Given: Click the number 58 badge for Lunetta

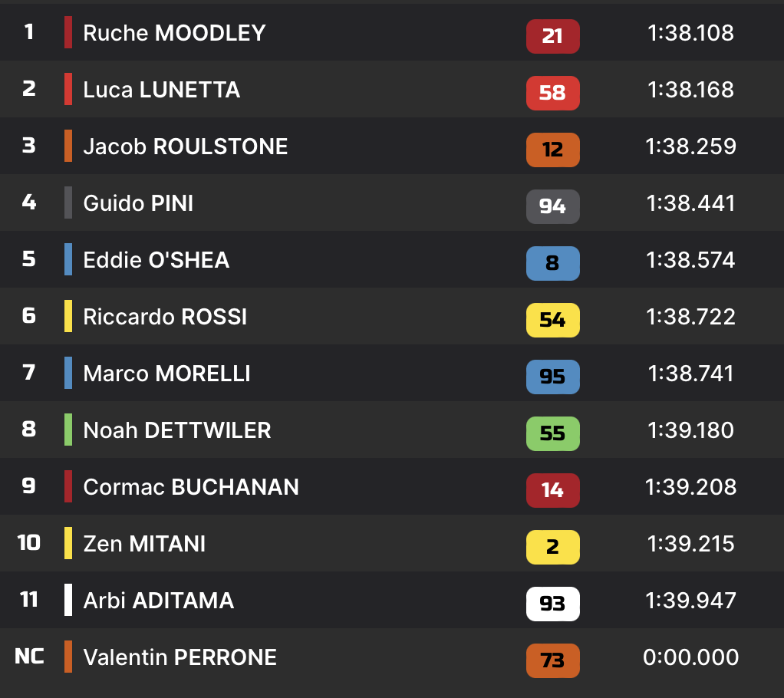Looking at the screenshot, I should [552, 93].
